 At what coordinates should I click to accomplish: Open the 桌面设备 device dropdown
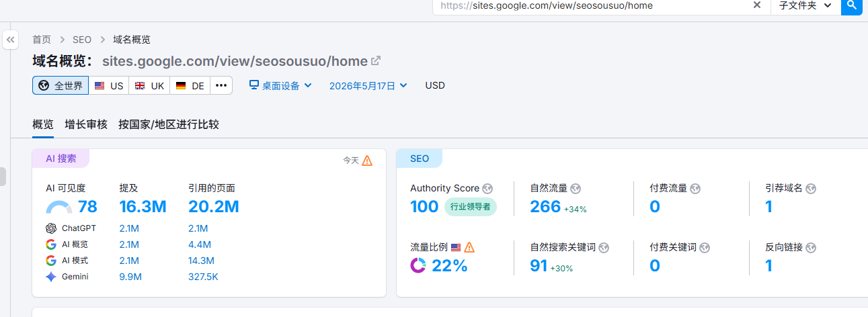click(x=280, y=85)
